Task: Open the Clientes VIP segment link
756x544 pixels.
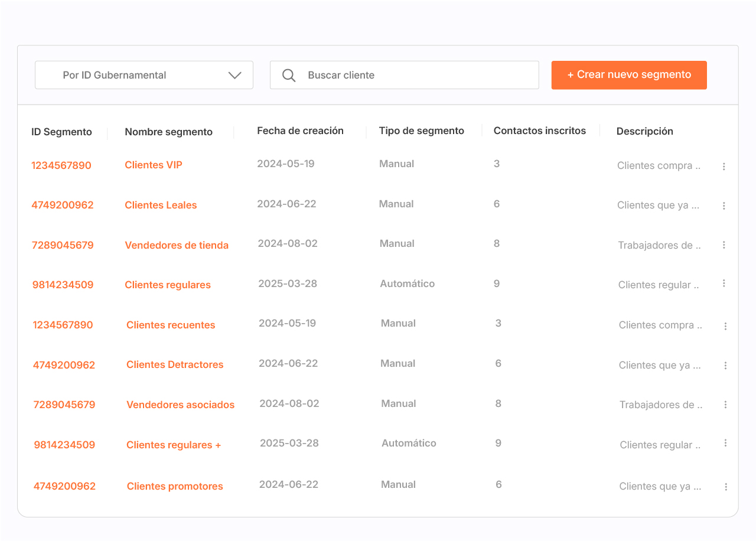Action: click(154, 165)
